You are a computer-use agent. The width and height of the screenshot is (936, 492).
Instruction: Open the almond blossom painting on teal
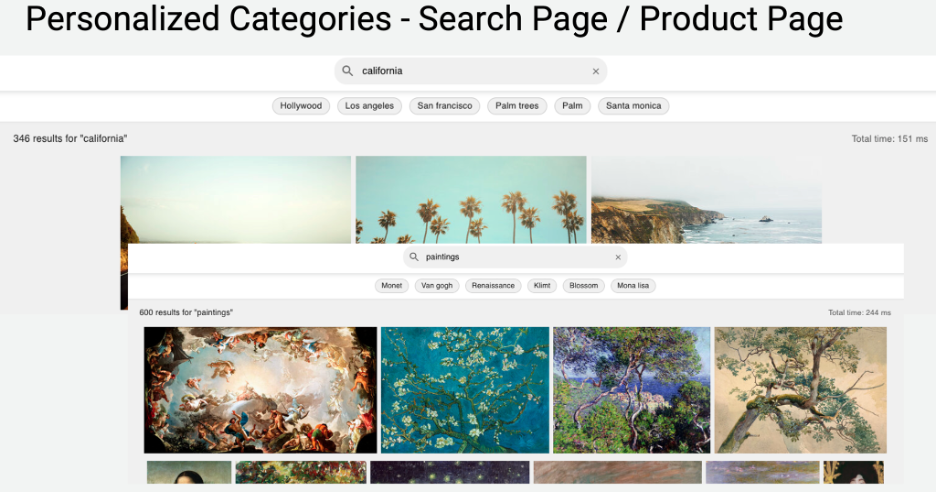pos(465,390)
